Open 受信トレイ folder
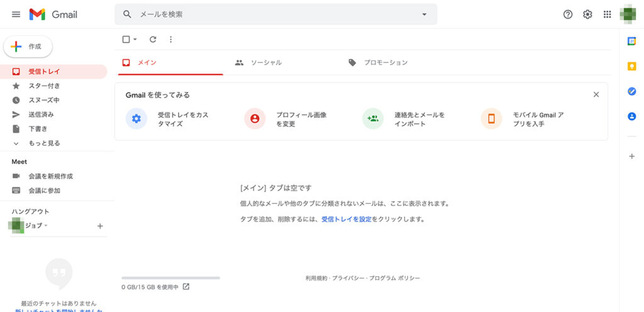Screen dimensions: 644x312 tap(53, 72)
